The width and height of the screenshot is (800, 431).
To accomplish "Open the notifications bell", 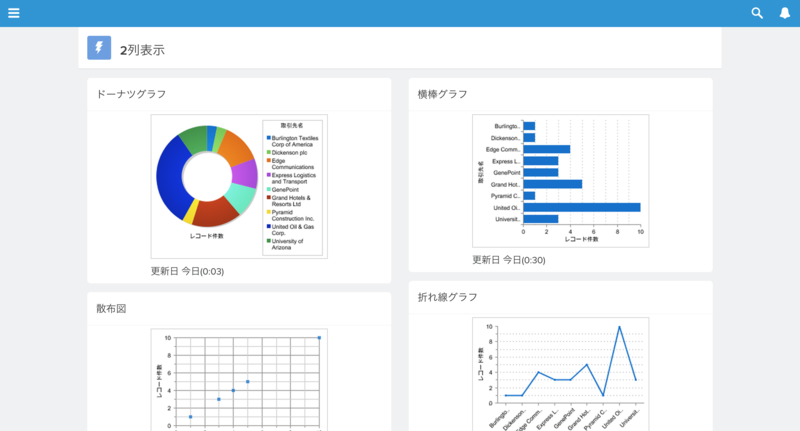I will 785,13.
